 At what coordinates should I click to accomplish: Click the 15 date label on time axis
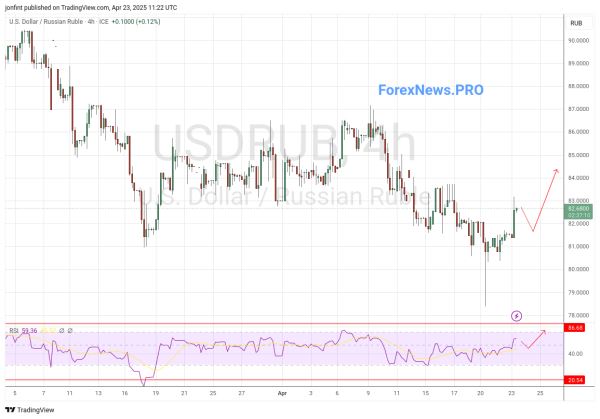coord(426,393)
